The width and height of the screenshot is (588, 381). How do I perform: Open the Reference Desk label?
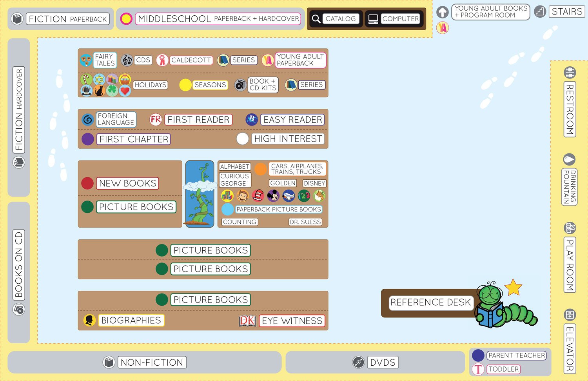point(430,303)
